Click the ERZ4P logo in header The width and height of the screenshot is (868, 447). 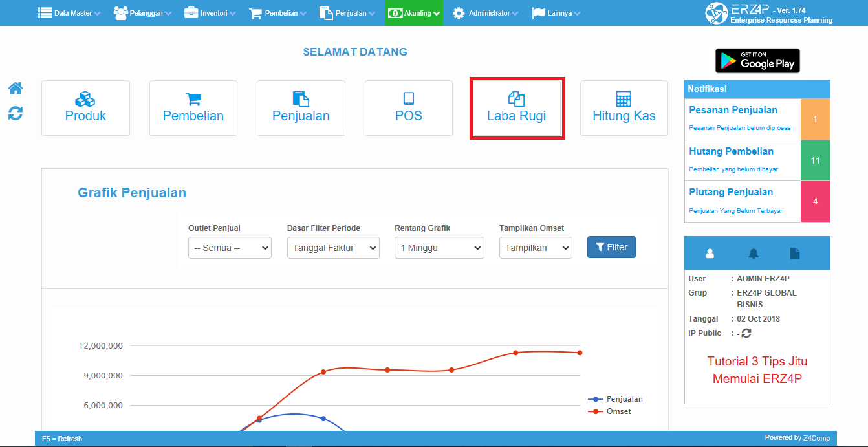[x=716, y=13]
